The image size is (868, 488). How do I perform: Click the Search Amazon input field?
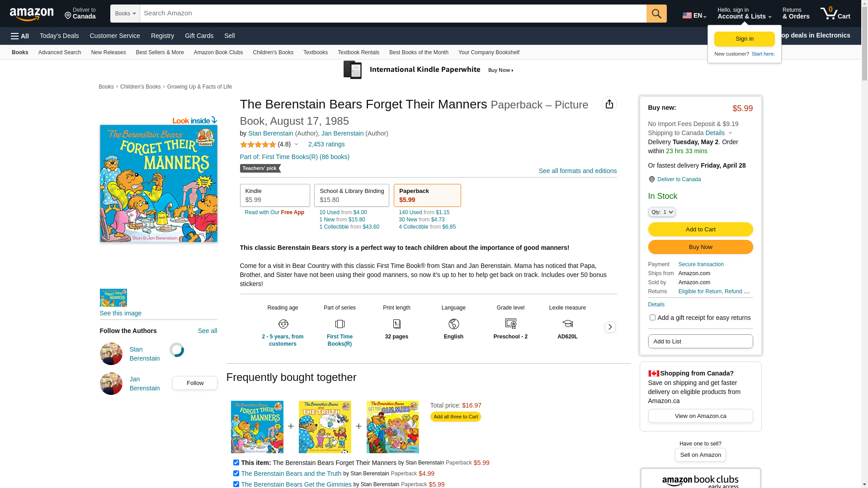(393, 14)
